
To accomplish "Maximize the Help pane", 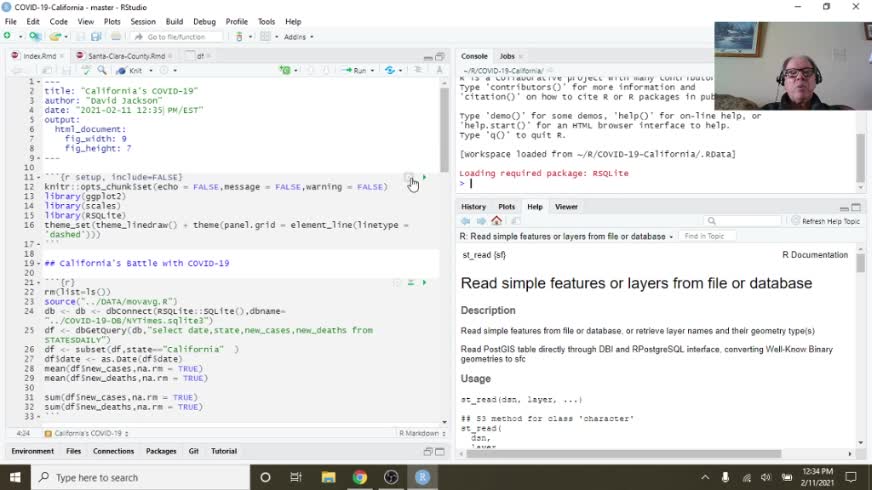I will (x=856, y=207).
